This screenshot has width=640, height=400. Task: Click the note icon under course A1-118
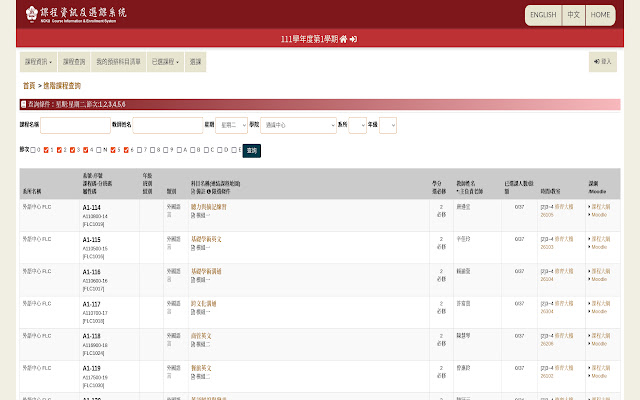pyautogui.click(x=193, y=343)
